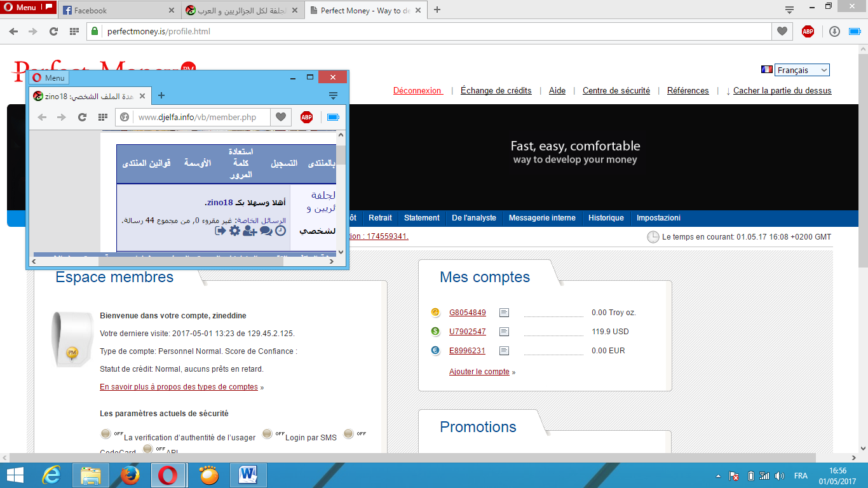The width and height of the screenshot is (868, 488).
Task: Open tab menu in djelfa Opera window
Action: [333, 96]
